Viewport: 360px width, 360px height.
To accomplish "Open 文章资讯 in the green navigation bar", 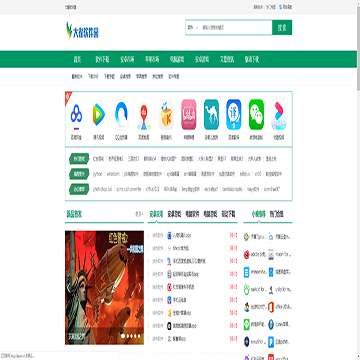I will pyautogui.click(x=227, y=59).
